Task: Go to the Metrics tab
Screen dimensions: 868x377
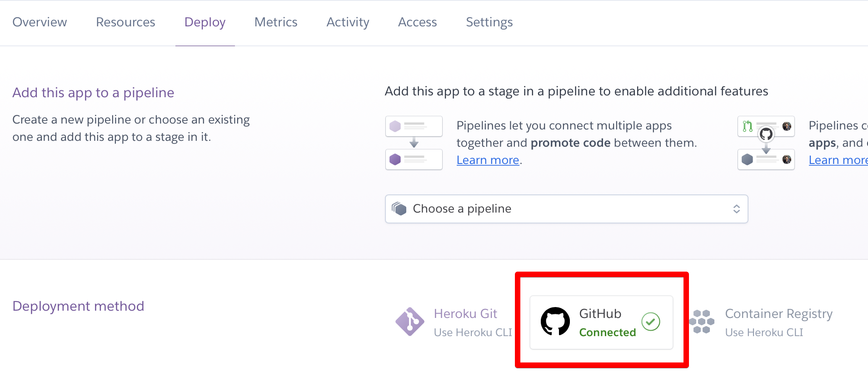Action: point(276,22)
